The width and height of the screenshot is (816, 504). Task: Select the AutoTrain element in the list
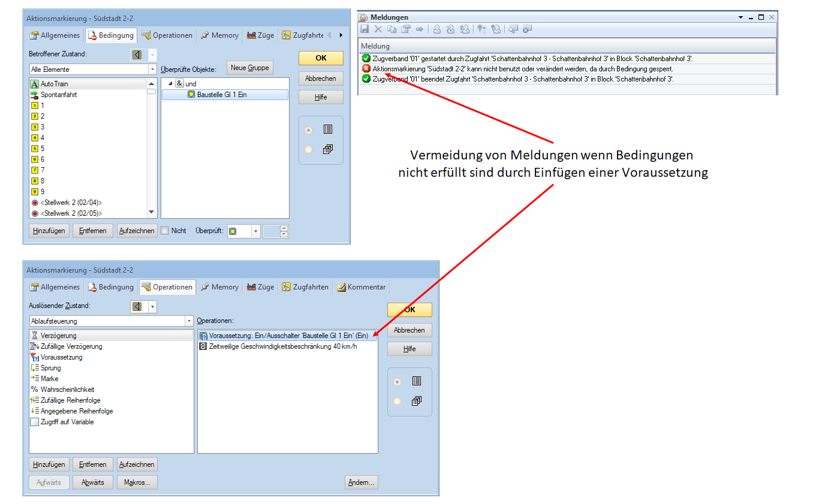pyautogui.click(x=54, y=84)
